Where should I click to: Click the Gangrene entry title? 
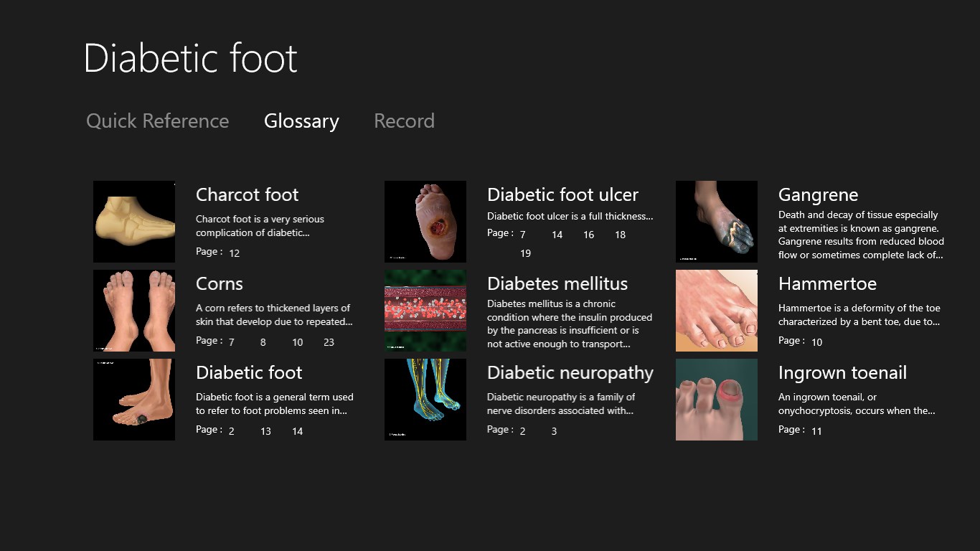(818, 195)
